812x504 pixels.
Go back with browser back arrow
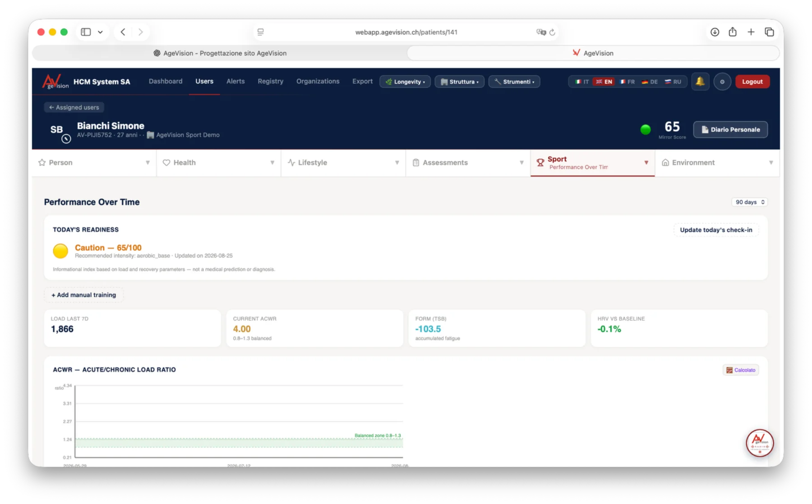click(x=123, y=32)
